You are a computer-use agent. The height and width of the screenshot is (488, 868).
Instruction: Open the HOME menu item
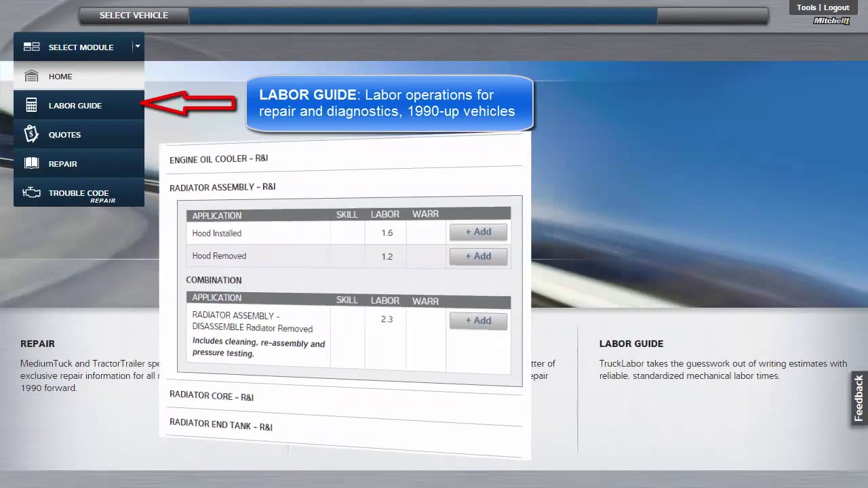coord(79,76)
